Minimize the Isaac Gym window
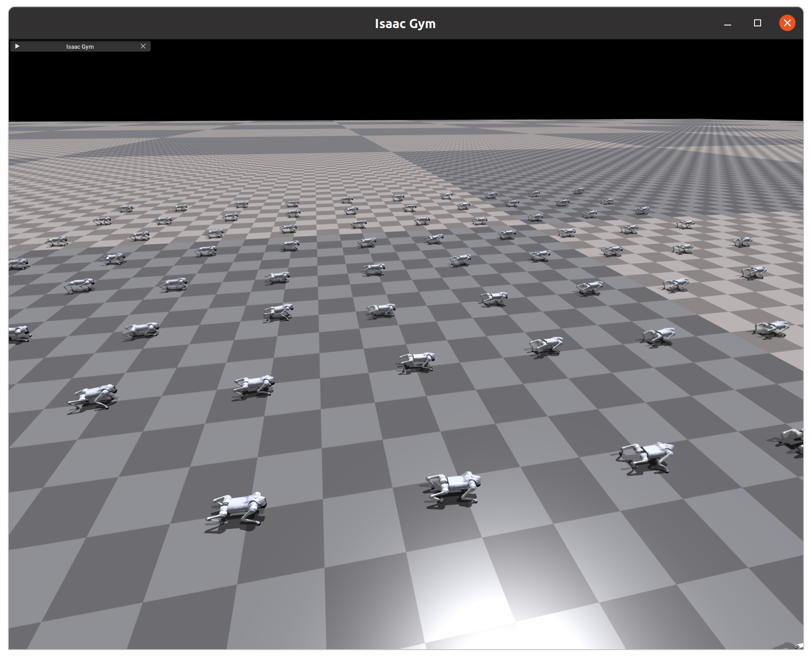 (727, 23)
